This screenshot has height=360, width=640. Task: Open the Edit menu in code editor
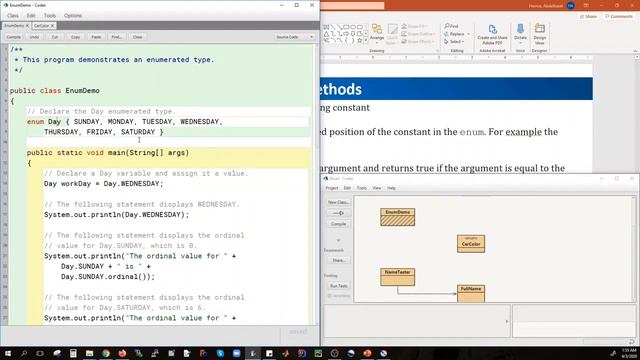31,16
